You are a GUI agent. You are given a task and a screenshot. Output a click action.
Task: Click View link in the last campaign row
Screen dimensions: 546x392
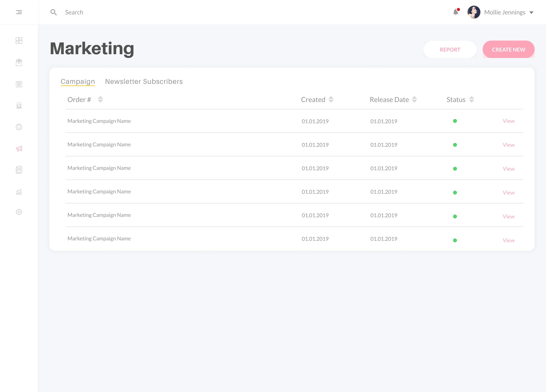click(508, 240)
